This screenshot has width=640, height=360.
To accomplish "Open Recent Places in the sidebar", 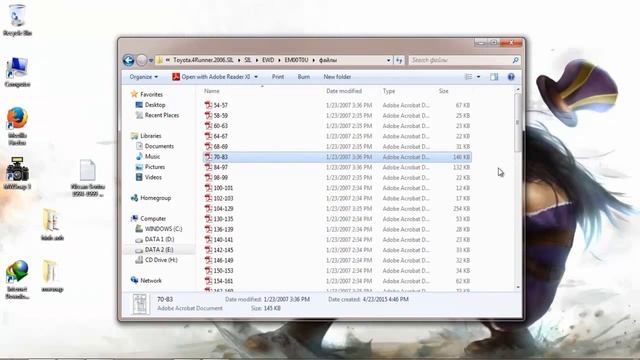I will (158, 115).
